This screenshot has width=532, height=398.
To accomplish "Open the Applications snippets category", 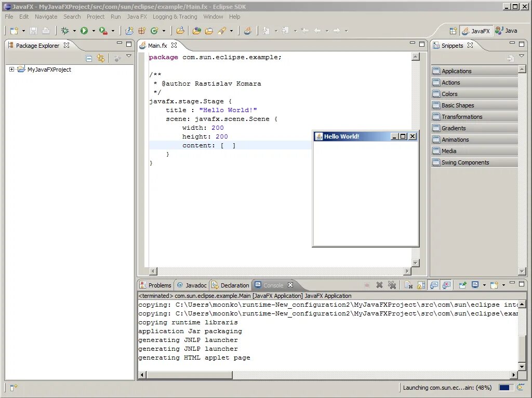I will 474,71.
